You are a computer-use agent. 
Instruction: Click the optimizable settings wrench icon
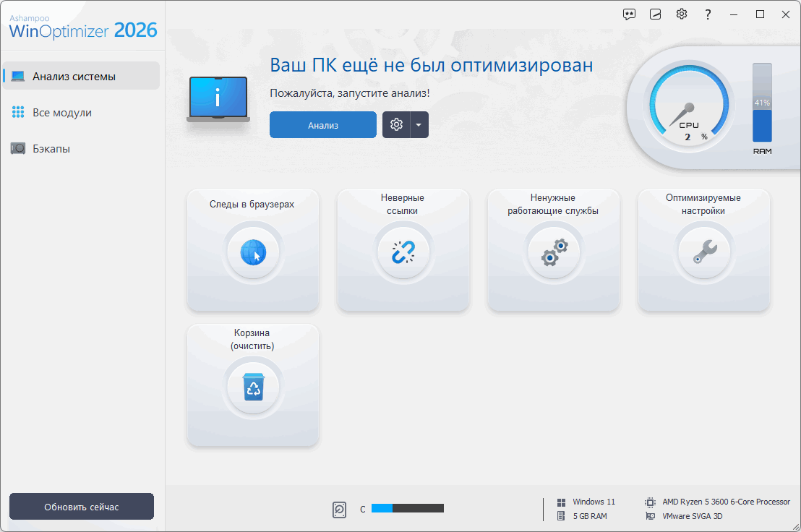pos(703,252)
